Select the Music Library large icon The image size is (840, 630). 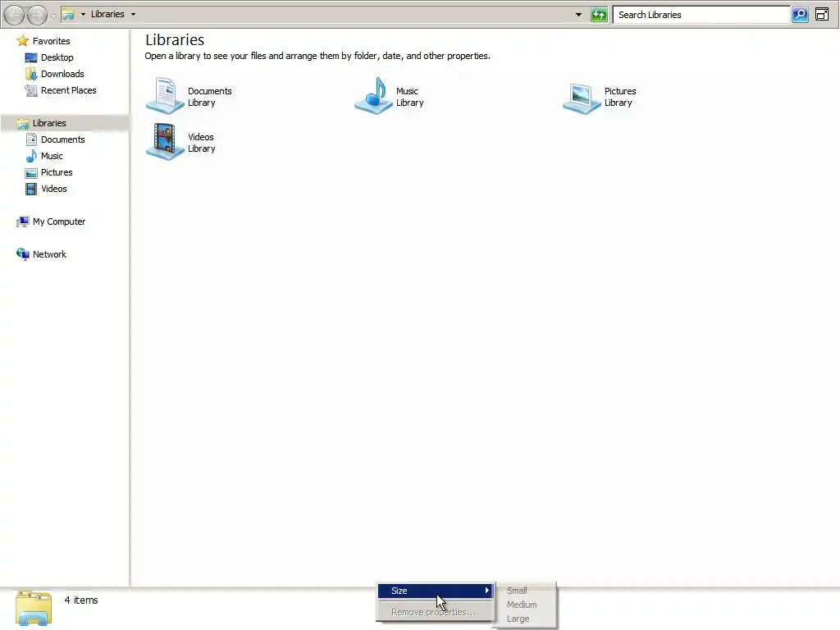pyautogui.click(x=374, y=95)
